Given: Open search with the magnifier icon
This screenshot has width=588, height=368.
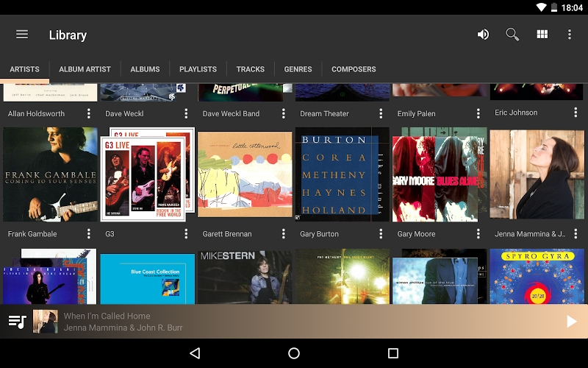Looking at the screenshot, I should point(512,35).
